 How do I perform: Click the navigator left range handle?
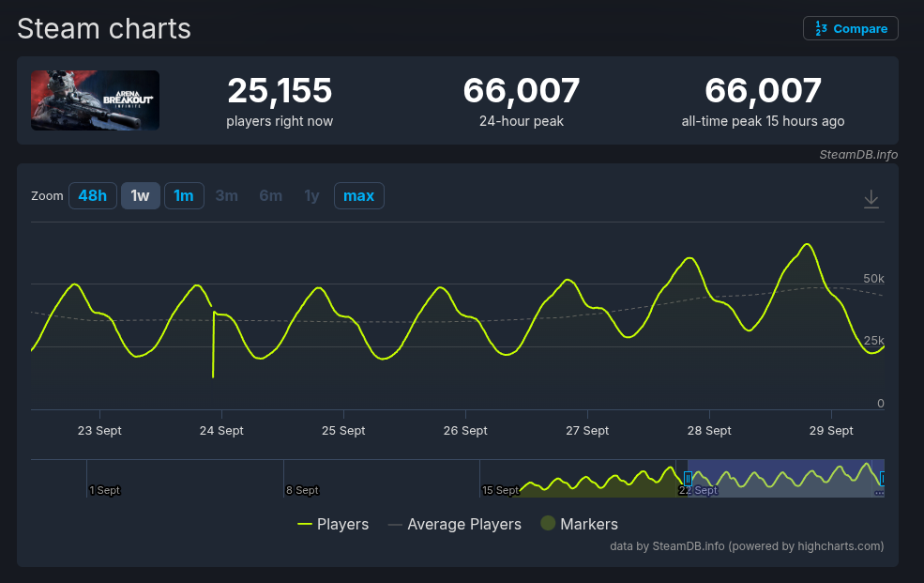688,478
